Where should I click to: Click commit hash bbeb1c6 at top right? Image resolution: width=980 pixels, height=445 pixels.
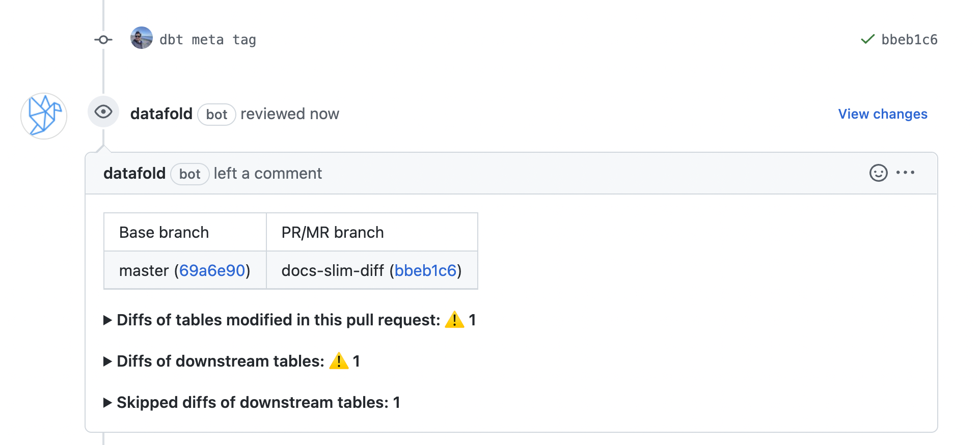click(x=909, y=40)
